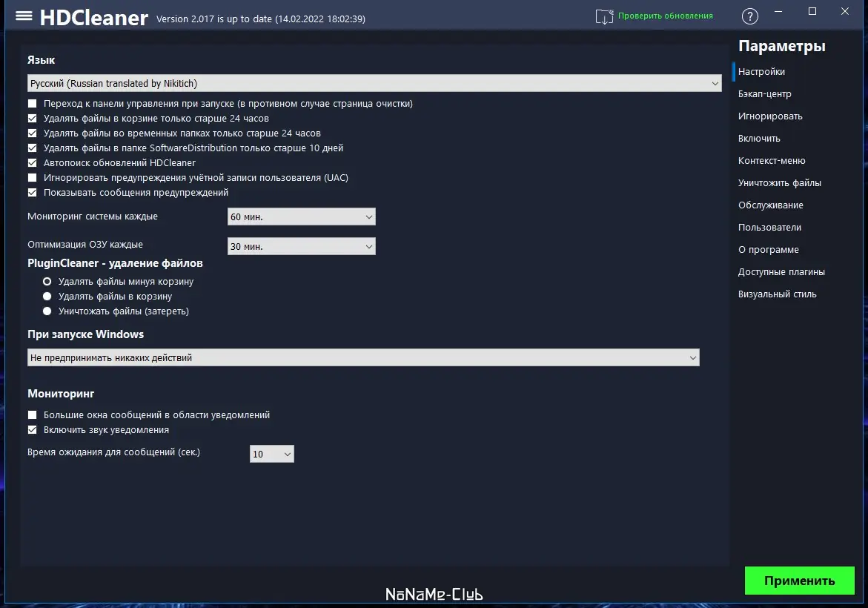Click the check updates download icon

[x=604, y=16]
